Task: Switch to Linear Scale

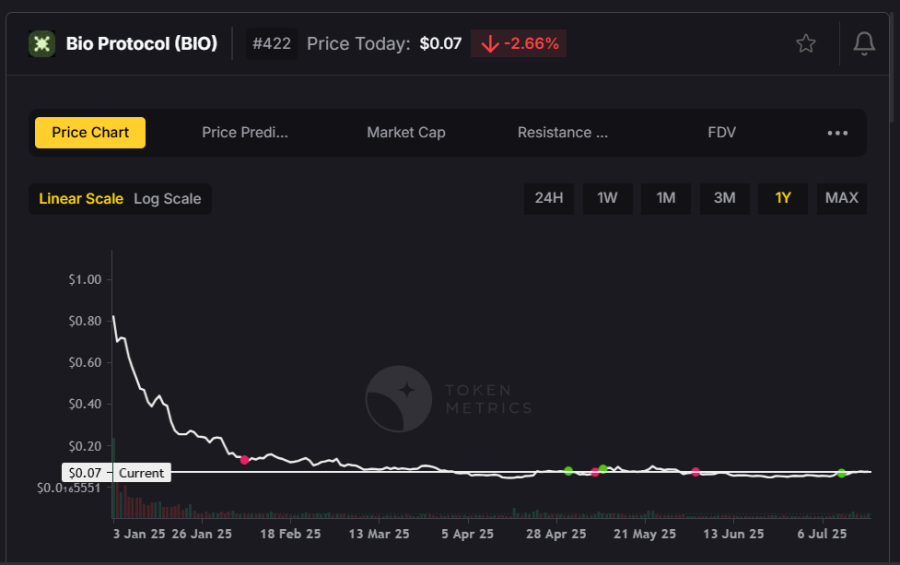Action: coord(81,199)
